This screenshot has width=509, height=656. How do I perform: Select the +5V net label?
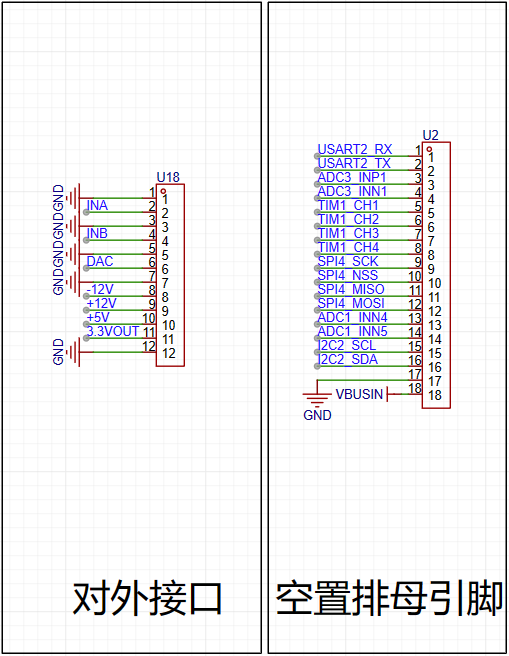[x=98, y=317]
